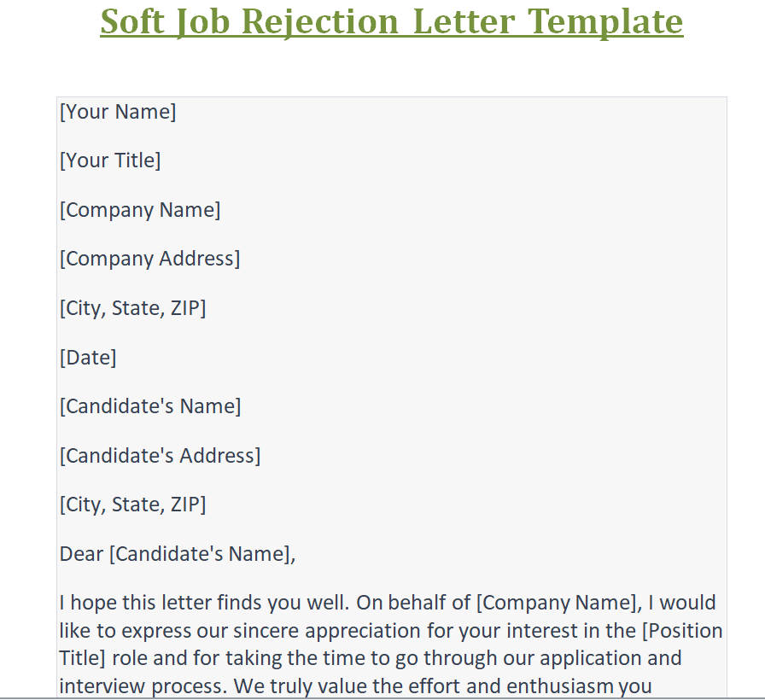
Task: Click the [Position Title] placeholder in paragraph
Action: 674,632
